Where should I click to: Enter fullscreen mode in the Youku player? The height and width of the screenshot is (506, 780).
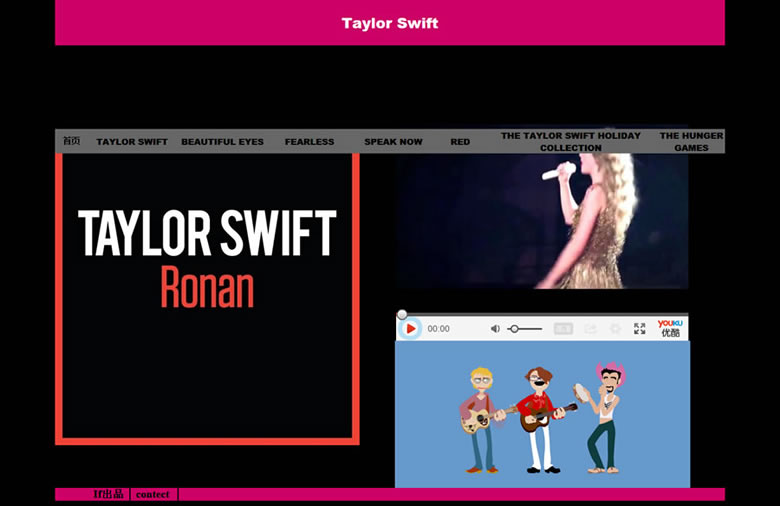tap(640, 329)
